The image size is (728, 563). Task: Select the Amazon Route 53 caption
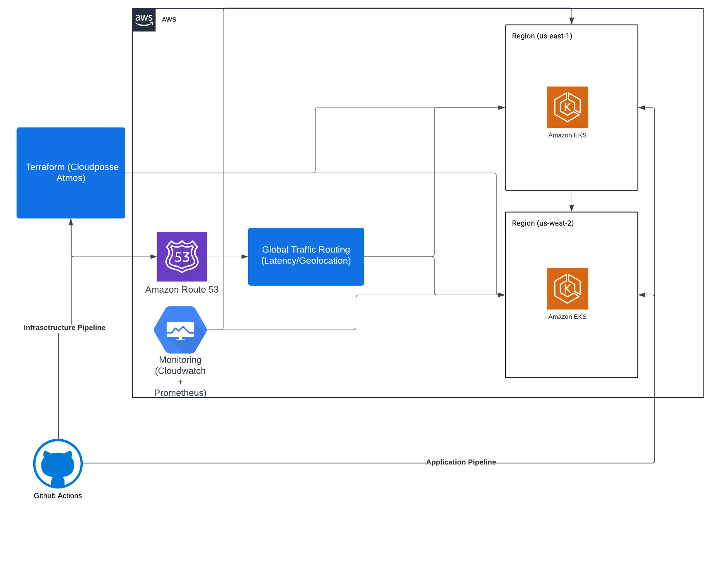pos(182,289)
